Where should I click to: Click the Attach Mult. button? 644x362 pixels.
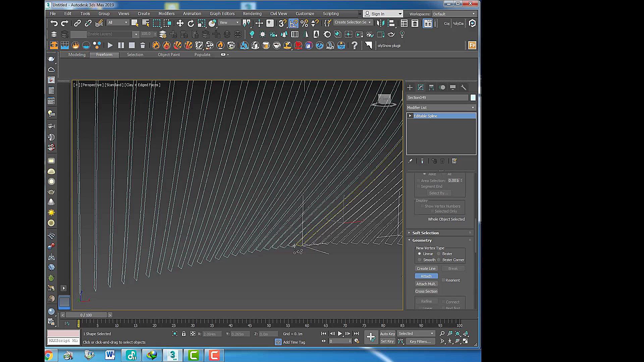pyautogui.click(x=426, y=284)
